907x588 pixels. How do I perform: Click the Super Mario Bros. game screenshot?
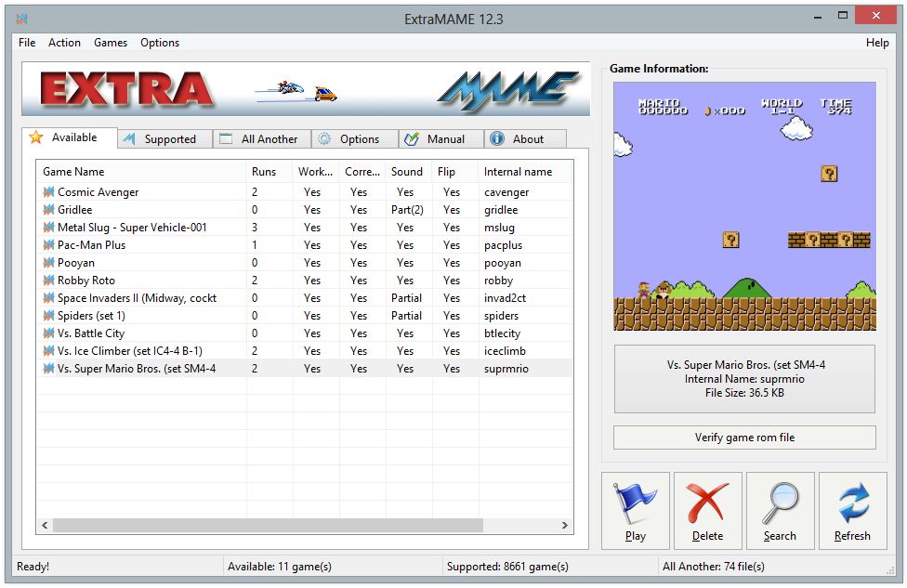coord(743,206)
